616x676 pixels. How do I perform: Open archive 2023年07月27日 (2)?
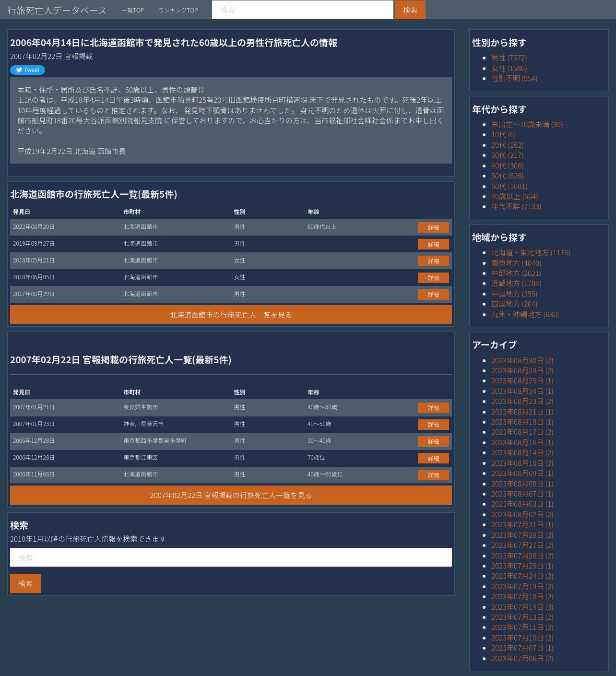pos(522,545)
